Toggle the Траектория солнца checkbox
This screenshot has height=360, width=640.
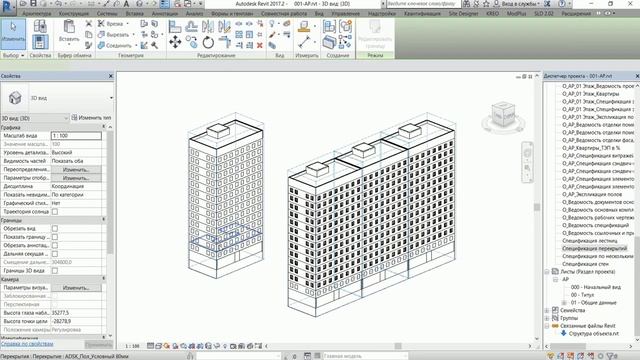tap(55, 212)
